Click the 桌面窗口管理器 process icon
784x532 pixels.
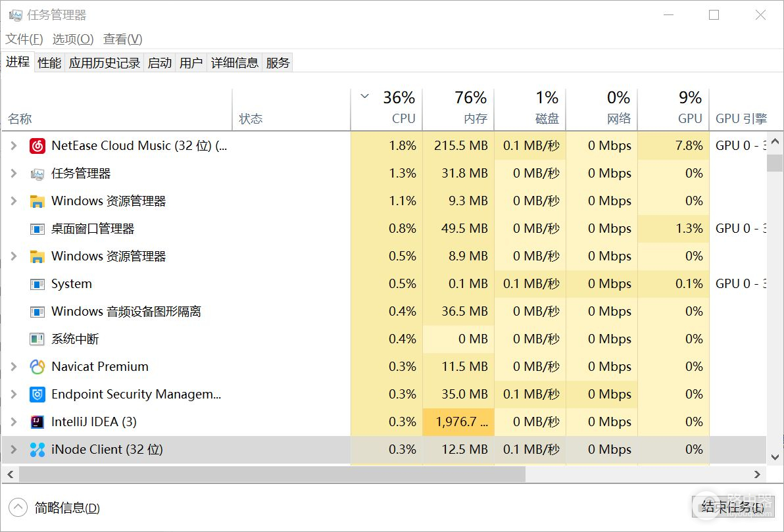tap(37, 229)
